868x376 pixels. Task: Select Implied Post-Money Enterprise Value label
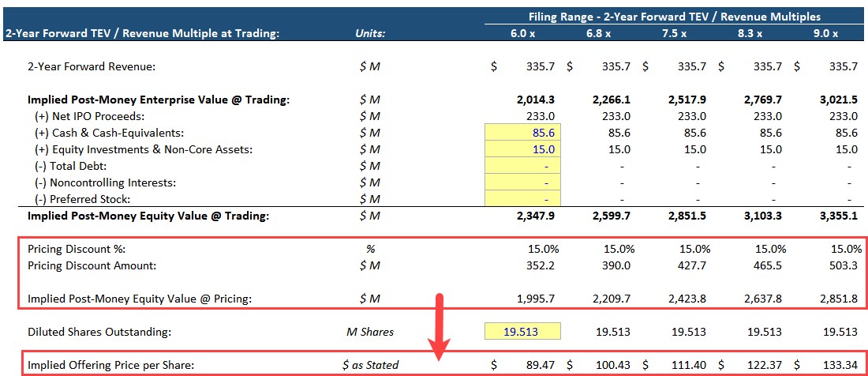159,100
